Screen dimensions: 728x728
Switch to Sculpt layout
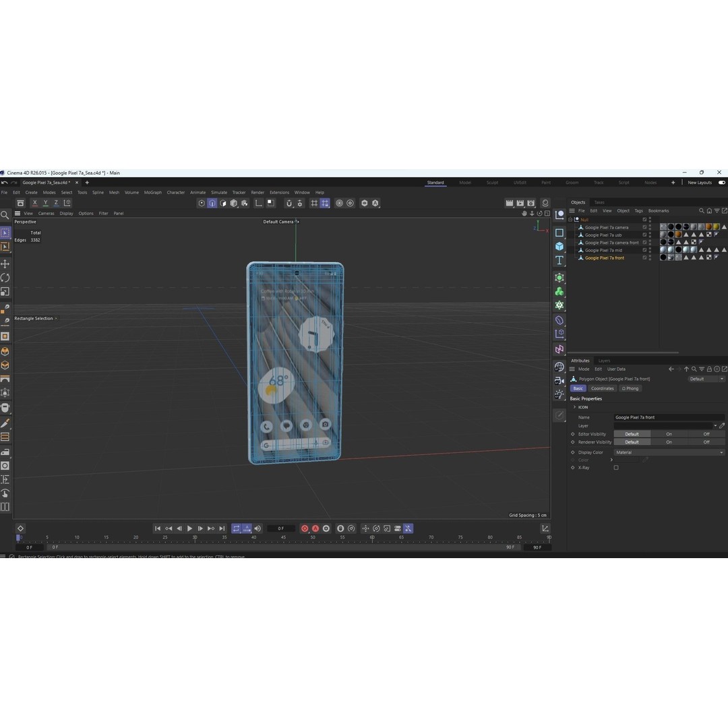(492, 183)
